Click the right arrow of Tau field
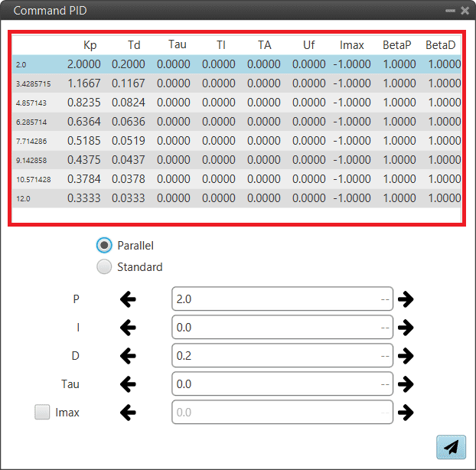Screen dimensions: 476x470 (x=406, y=384)
